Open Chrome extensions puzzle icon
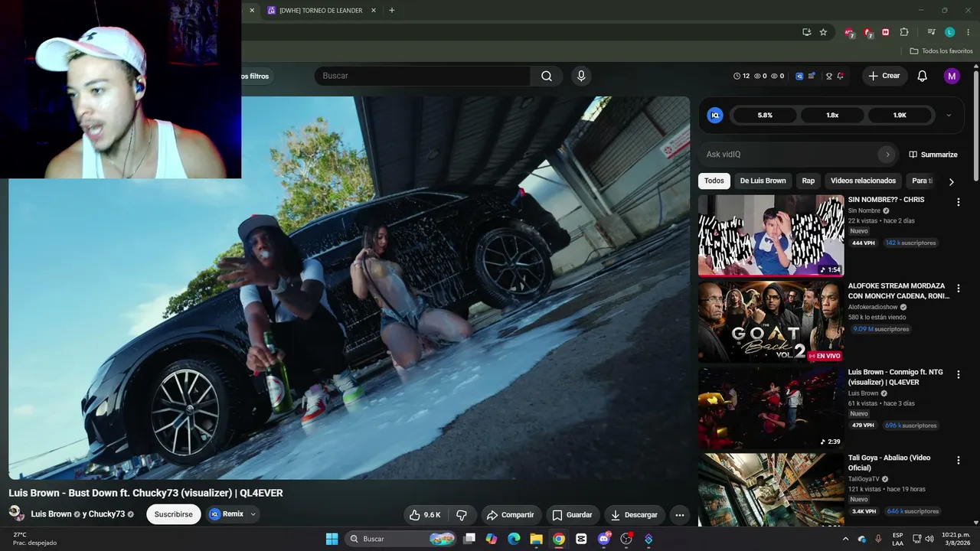 pyautogui.click(x=904, y=32)
